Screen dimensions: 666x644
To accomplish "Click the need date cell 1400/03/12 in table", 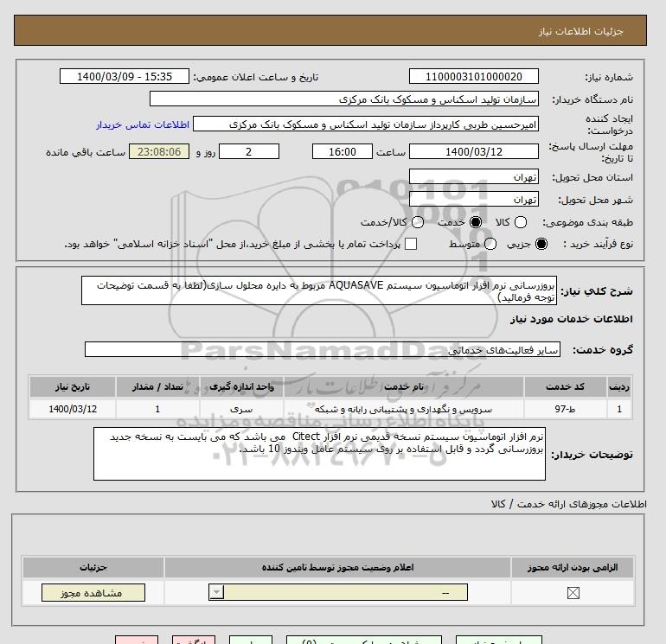I will click(73, 409).
